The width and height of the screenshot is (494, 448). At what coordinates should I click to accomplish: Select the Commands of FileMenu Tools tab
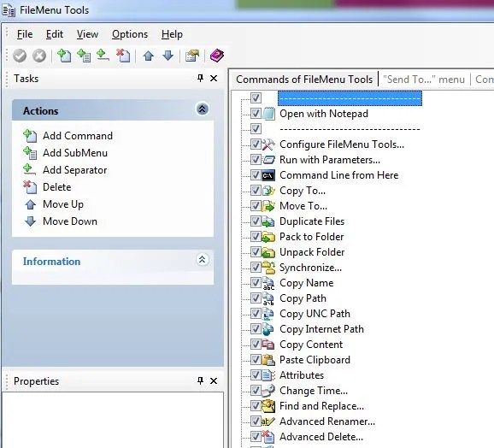304,80
